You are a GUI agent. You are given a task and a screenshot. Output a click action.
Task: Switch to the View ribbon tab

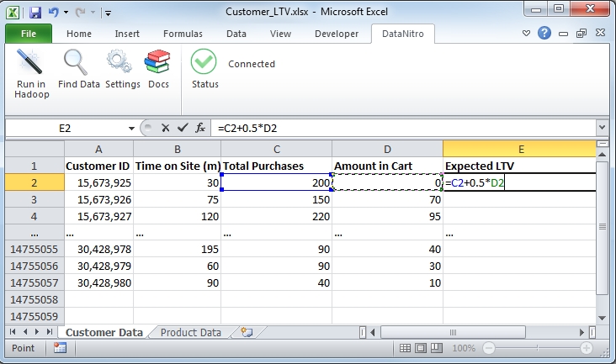(280, 34)
